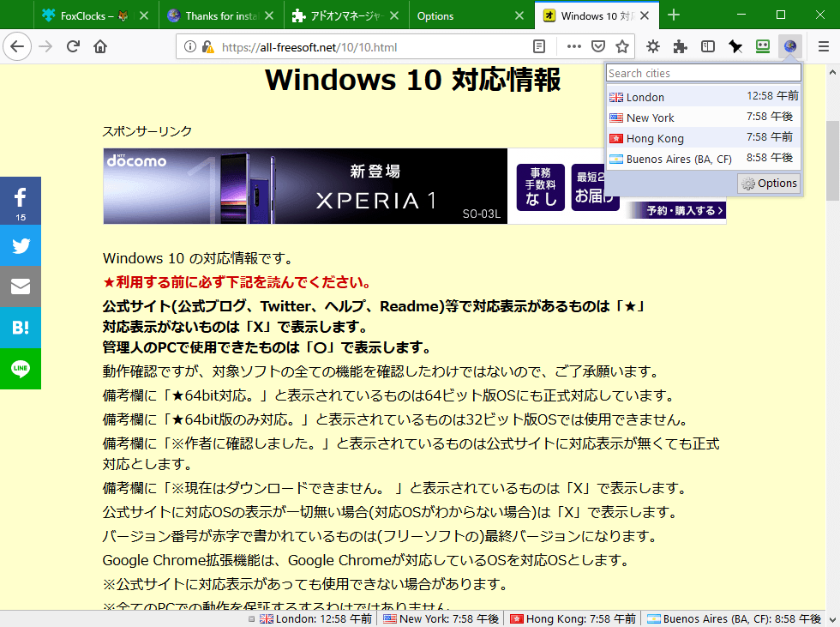Select New York in FoxClocks popup

coord(704,117)
